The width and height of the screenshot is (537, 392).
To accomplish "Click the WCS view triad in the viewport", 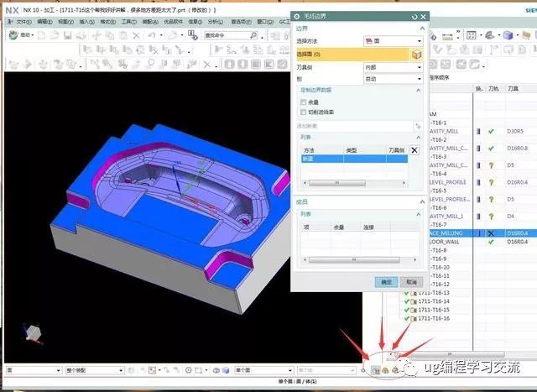I will click(x=33, y=333).
